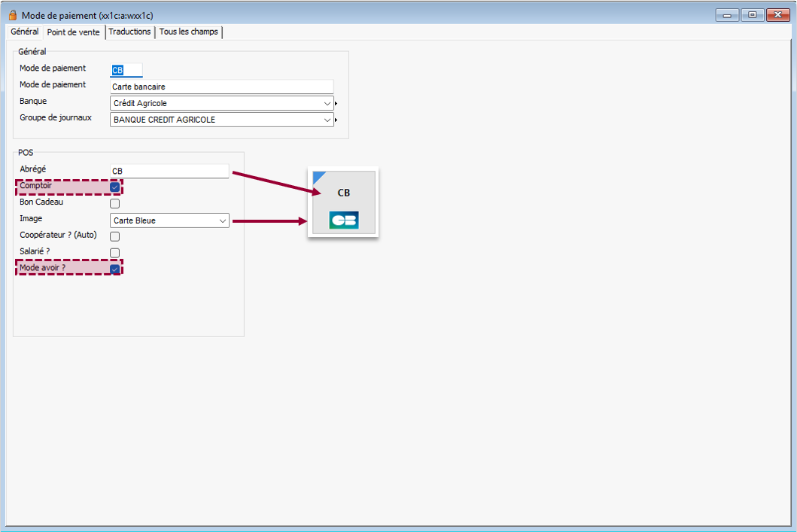Click into the Abrégé text field

tap(169, 172)
